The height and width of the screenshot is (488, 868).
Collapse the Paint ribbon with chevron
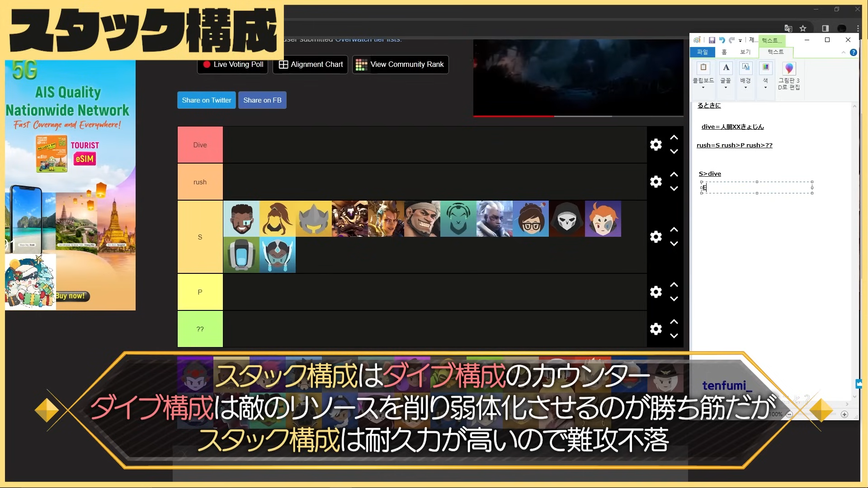point(844,52)
